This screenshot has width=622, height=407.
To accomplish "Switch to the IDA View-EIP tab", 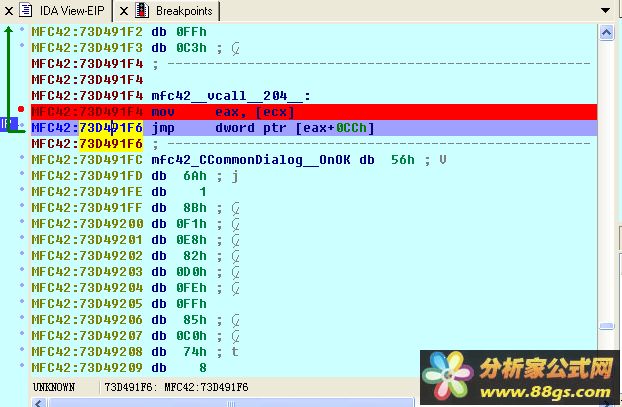I will [72, 11].
